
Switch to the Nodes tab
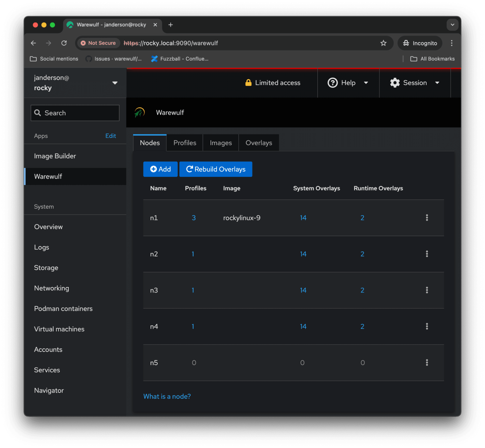pyautogui.click(x=150, y=143)
